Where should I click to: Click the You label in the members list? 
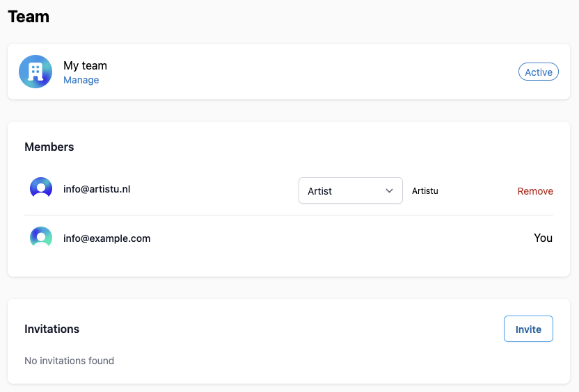(543, 238)
